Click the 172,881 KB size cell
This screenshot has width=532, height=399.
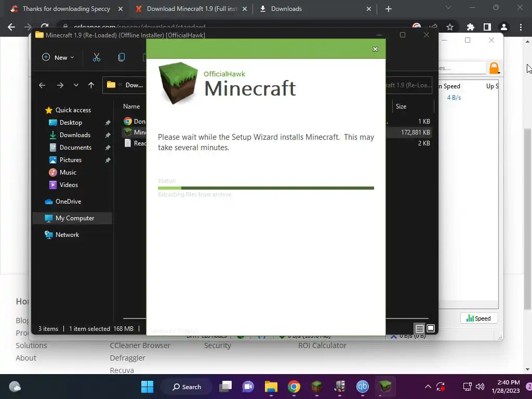415,132
